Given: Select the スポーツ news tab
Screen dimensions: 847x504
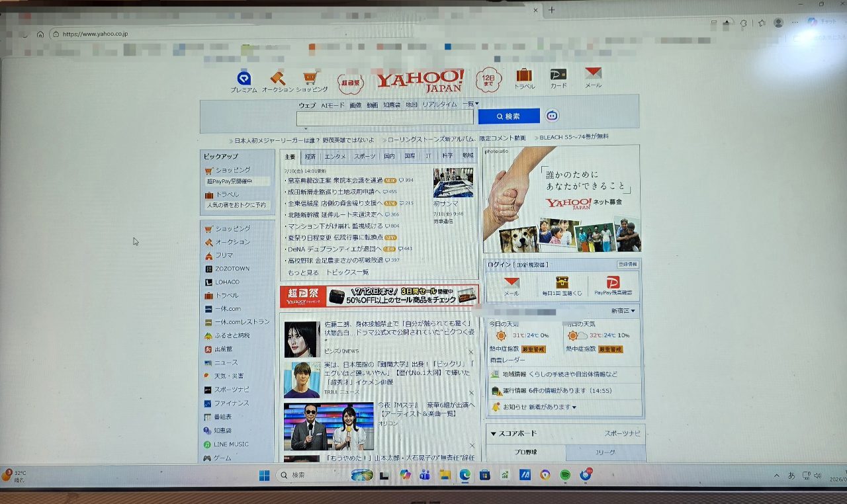Looking at the screenshot, I should point(365,157).
